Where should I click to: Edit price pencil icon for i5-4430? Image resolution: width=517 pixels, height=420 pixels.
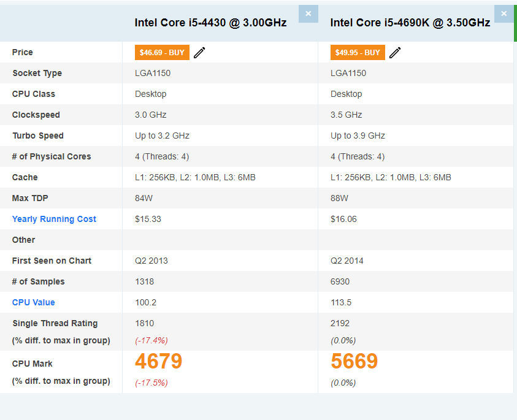pyautogui.click(x=199, y=53)
